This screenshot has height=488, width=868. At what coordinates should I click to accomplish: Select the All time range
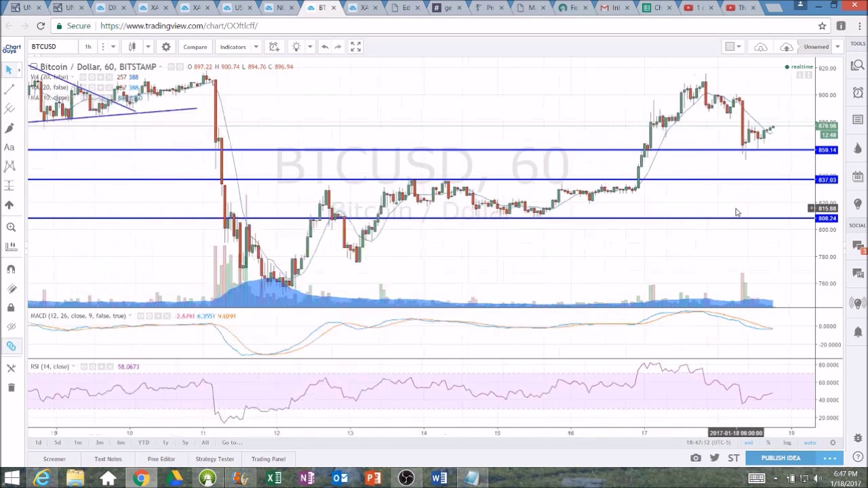tap(205, 443)
